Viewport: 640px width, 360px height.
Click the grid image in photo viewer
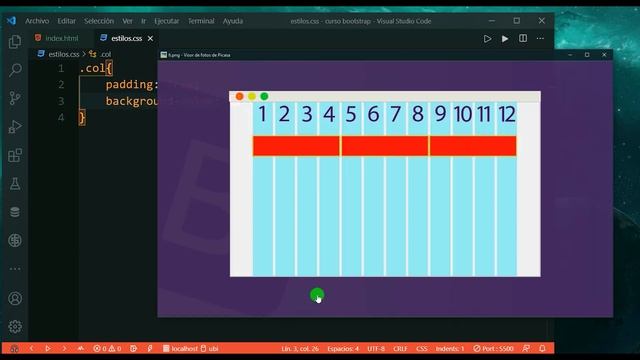[x=385, y=184]
